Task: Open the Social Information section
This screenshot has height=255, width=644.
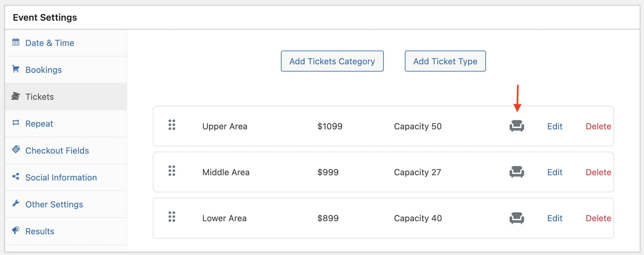Action: (61, 177)
